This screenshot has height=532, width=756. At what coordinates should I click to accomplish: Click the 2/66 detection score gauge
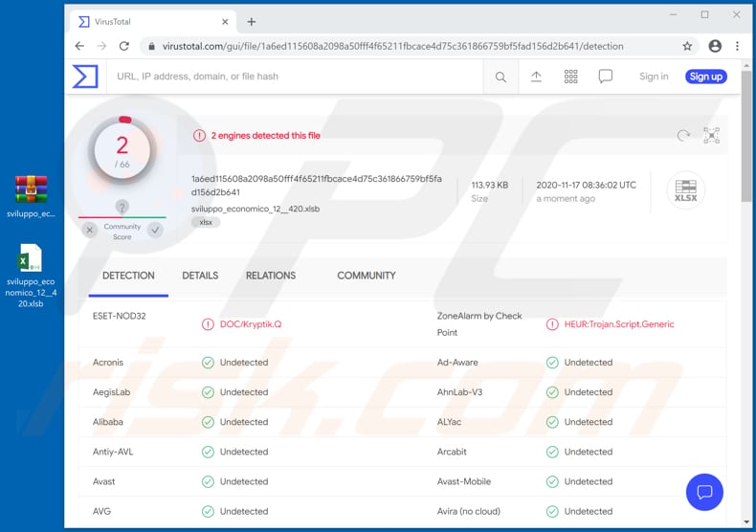[122, 150]
